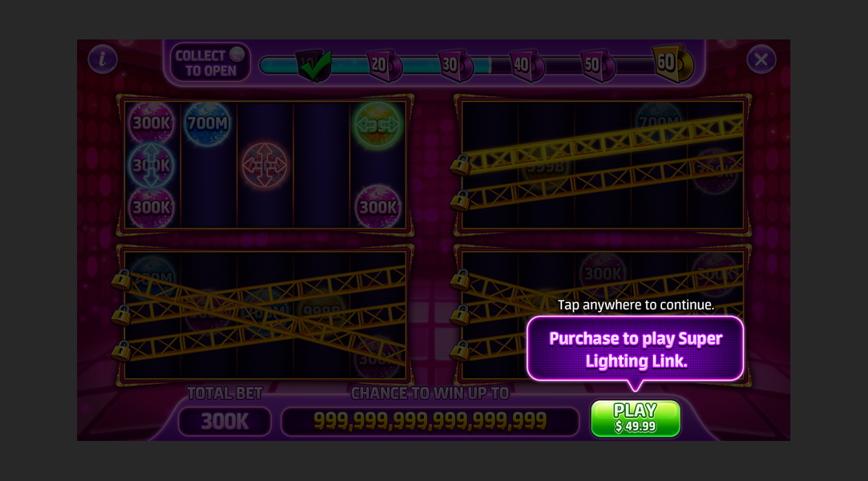Screen dimensions: 868x481
Task: Tap the bottom-right 300K pink ball
Action: (377, 207)
